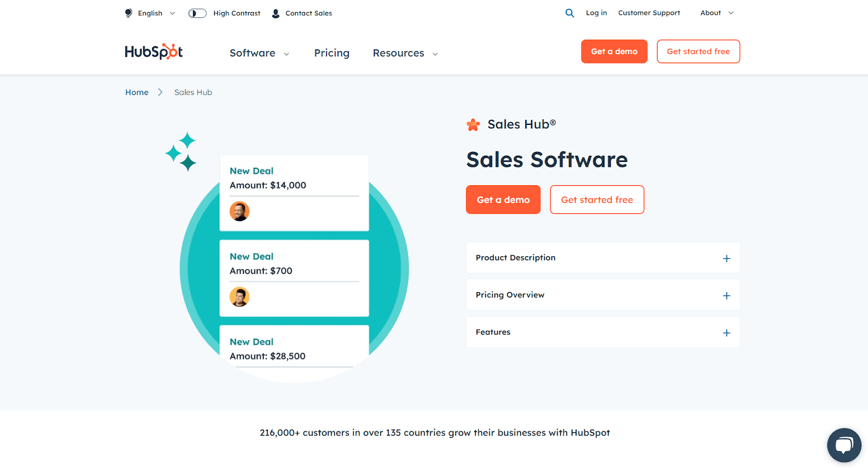Expand the Features accordion
The image size is (868, 468).
pyautogui.click(x=603, y=332)
